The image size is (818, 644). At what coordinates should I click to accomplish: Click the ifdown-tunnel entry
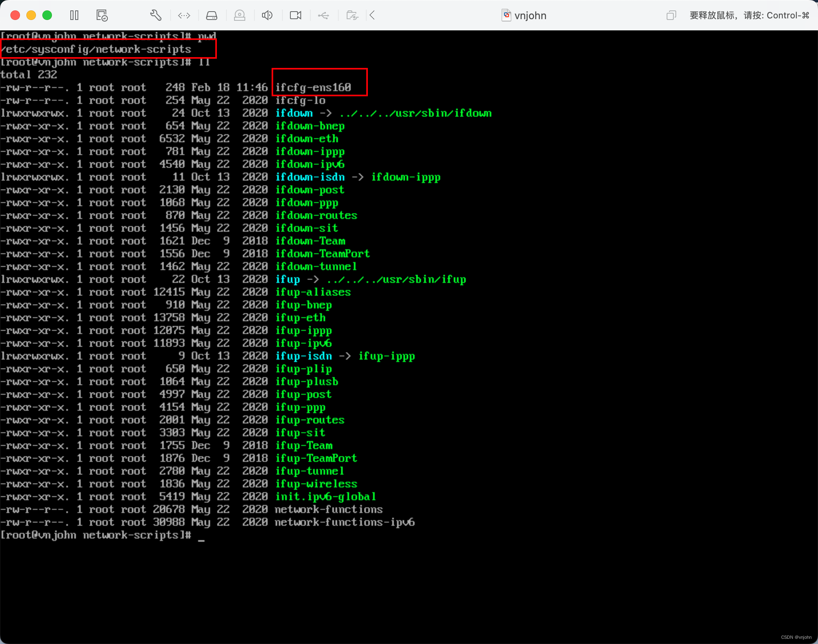point(316,266)
